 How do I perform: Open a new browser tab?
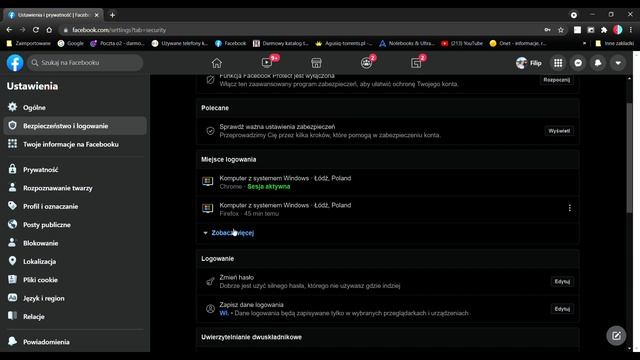pos(112,15)
